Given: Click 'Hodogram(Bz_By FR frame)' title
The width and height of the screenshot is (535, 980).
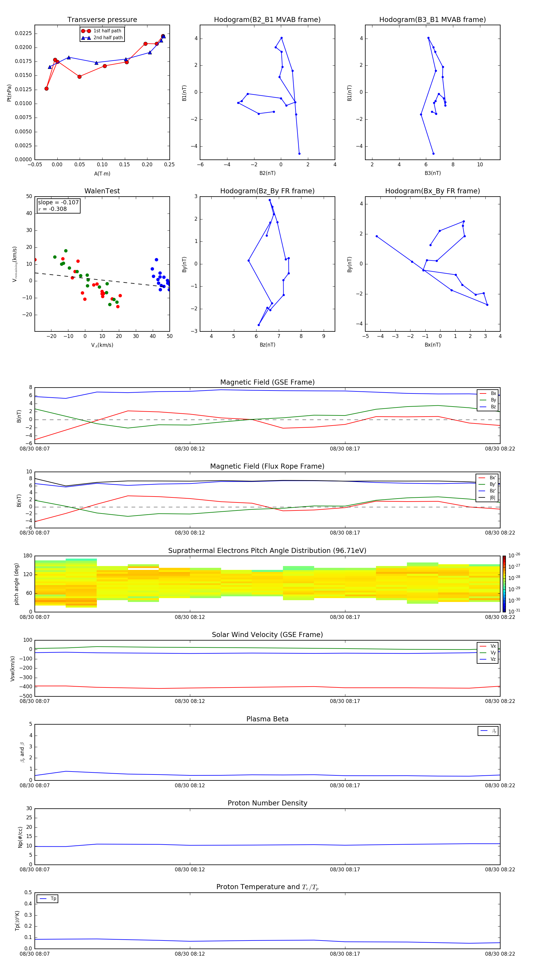Looking at the screenshot, I should [267, 191].
